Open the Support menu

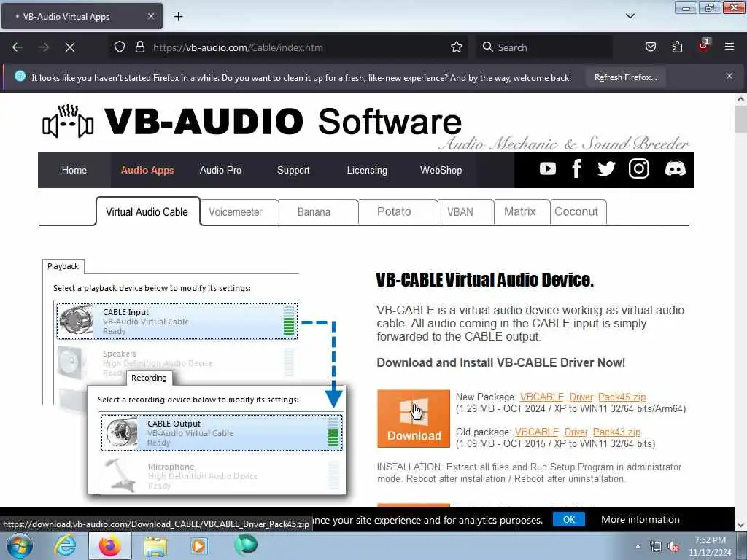coord(293,170)
